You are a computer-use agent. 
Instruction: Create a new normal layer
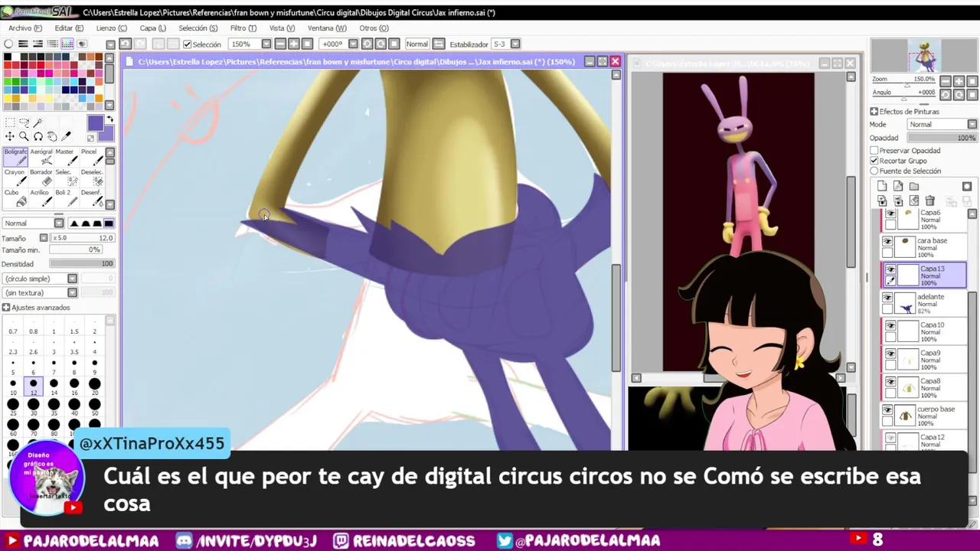tap(882, 186)
